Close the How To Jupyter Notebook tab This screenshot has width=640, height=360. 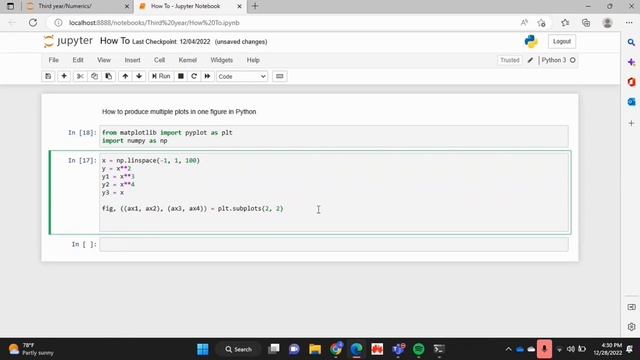(x=240, y=6)
